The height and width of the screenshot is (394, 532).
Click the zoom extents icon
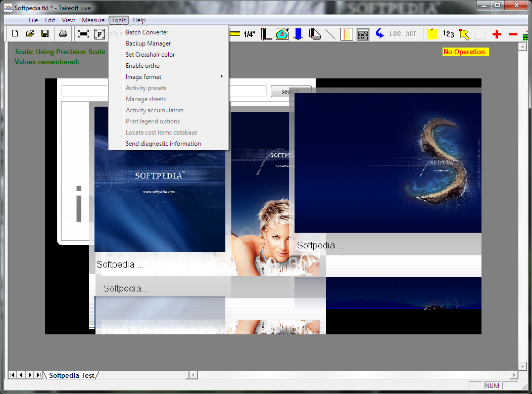click(x=83, y=33)
